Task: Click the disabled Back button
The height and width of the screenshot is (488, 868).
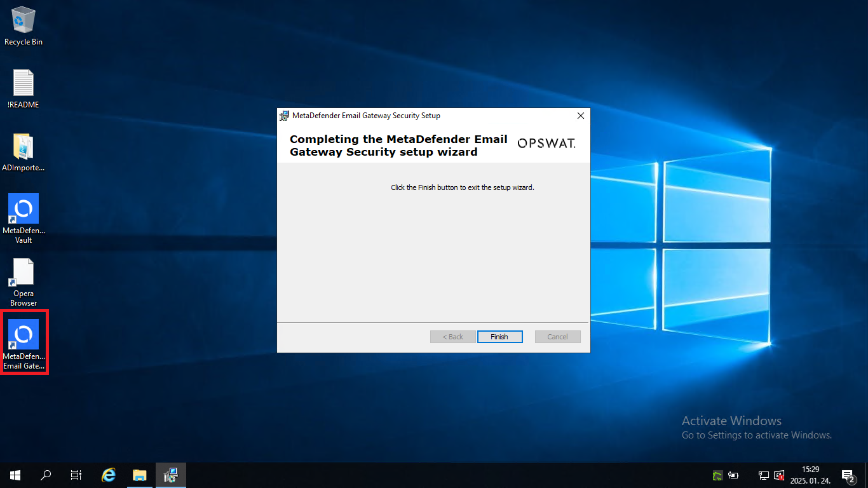Action: tap(452, 337)
